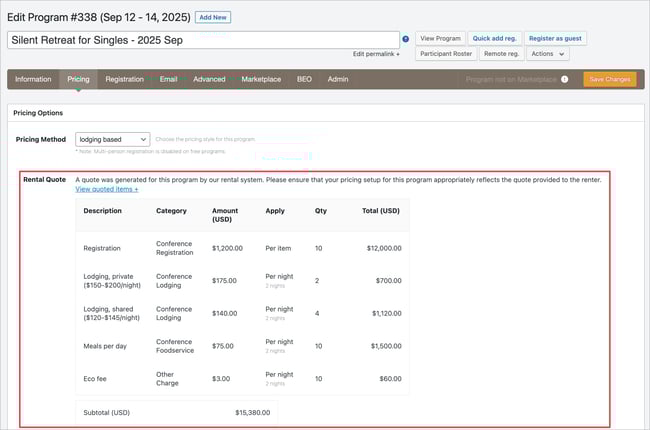Switch to the Information tab
The image size is (650, 430).
(x=33, y=79)
